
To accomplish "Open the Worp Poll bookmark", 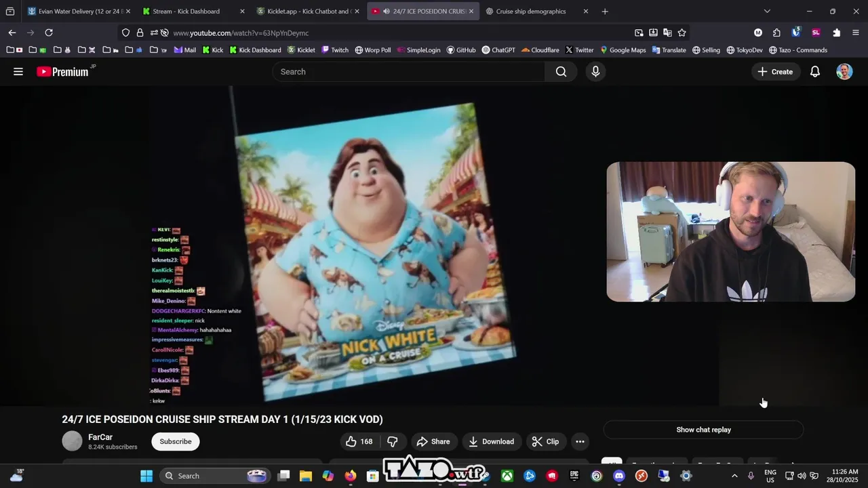I will coord(373,50).
